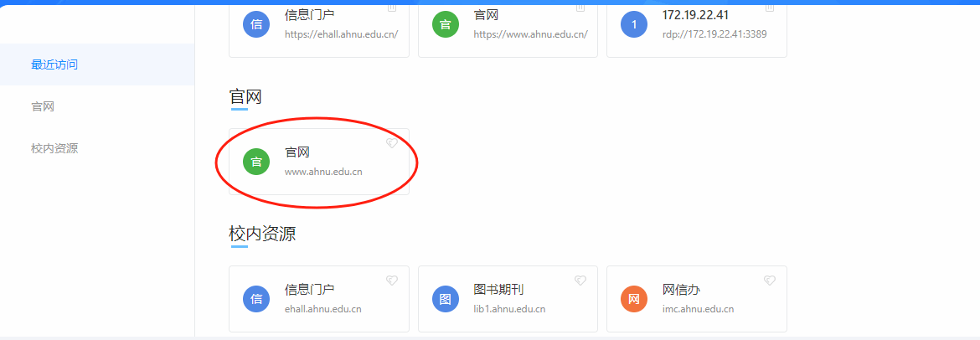Delete the recent 信息门户 entry via trash icon
The width and height of the screenshot is (980, 340).
pyautogui.click(x=392, y=7)
